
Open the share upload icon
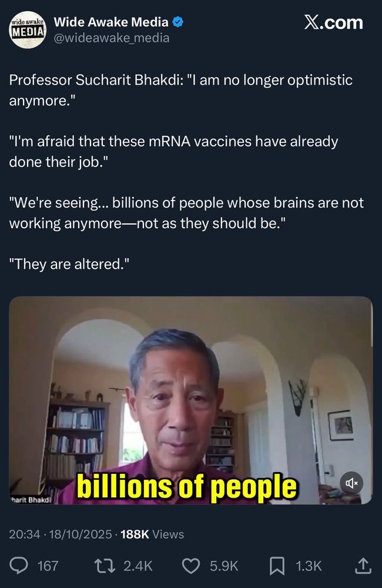click(x=363, y=566)
